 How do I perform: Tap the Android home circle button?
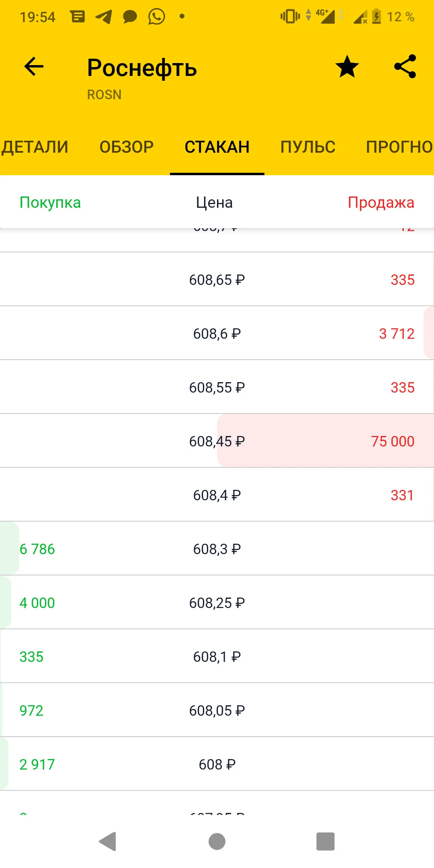(217, 841)
